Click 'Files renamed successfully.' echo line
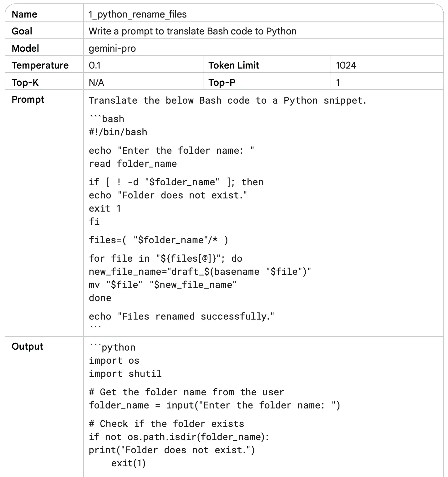Screen dimensions: 448x477 point(181,316)
